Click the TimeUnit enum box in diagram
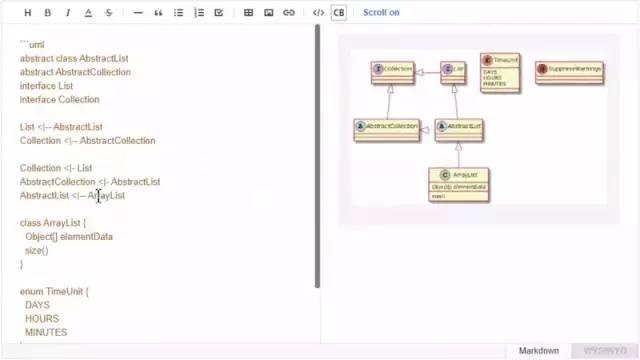The height and width of the screenshot is (360, 640). [500, 73]
